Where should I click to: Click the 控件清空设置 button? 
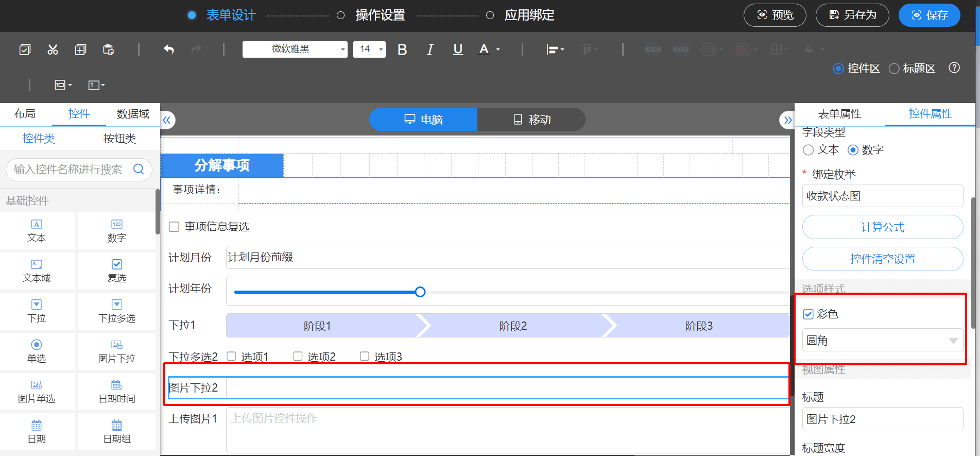(x=883, y=259)
